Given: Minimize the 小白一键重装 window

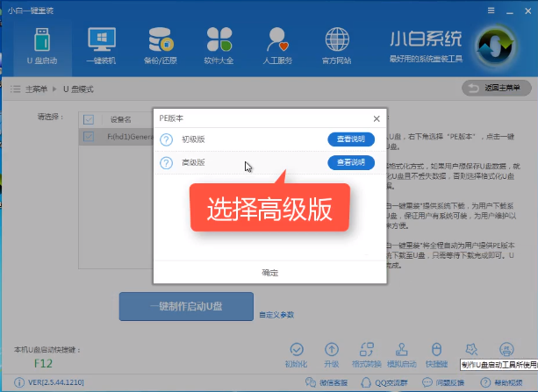Looking at the screenshot, I should (x=510, y=11).
